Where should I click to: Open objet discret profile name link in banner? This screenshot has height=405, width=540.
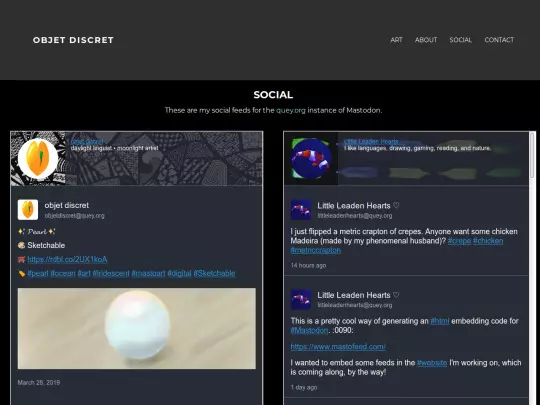(87, 142)
